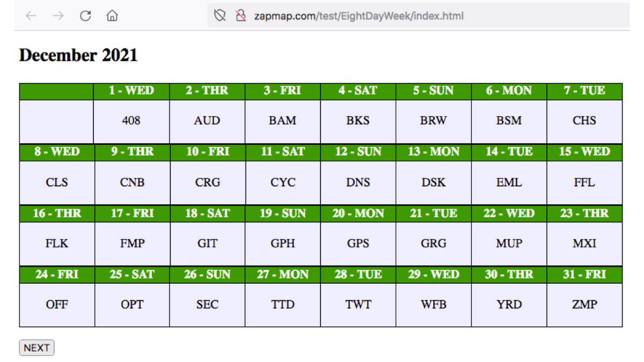The image size is (644, 362).
Task: Click the GPS cell
Action: coord(358,243)
